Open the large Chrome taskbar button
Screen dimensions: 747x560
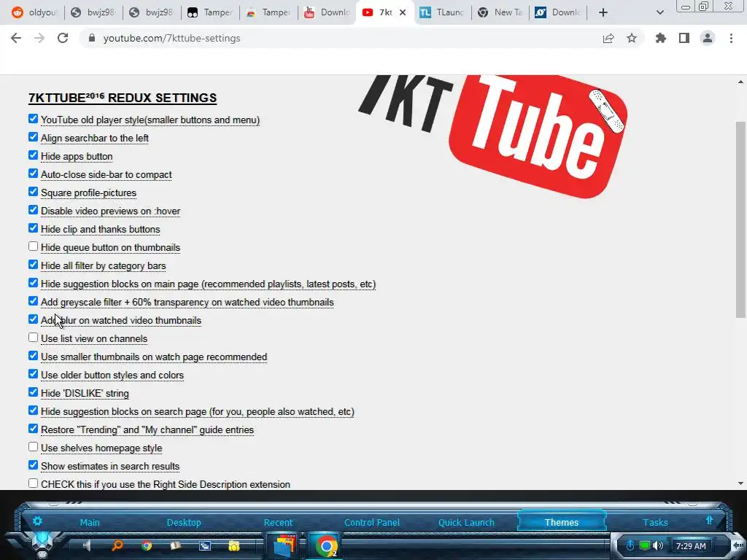[x=327, y=545]
